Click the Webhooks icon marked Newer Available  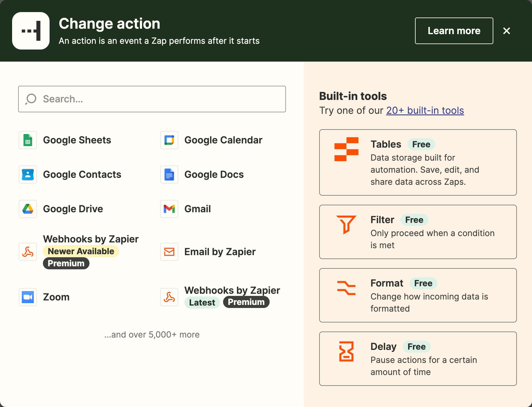click(28, 252)
